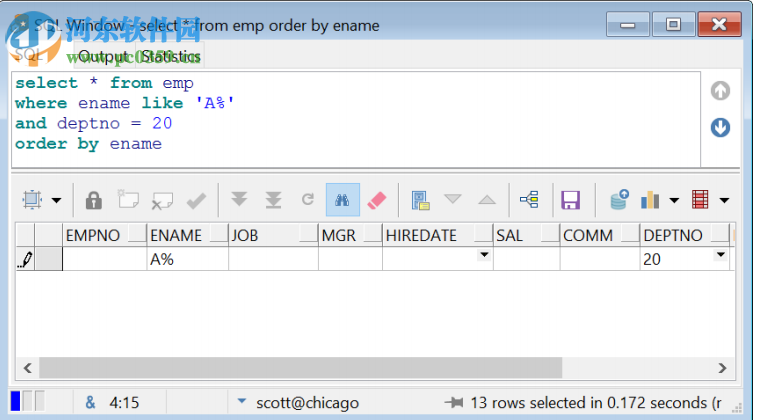Switch to the Output tab
The height and width of the screenshot is (420, 758).
tap(103, 57)
